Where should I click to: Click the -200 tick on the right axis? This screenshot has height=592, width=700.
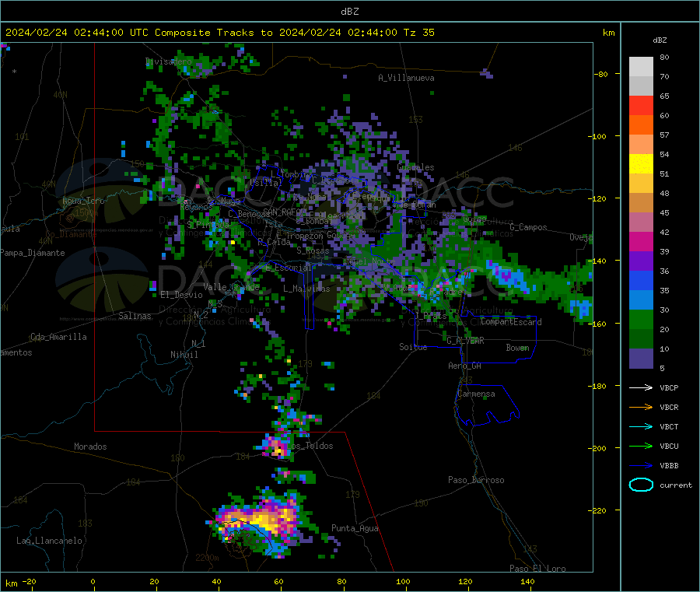(598, 448)
